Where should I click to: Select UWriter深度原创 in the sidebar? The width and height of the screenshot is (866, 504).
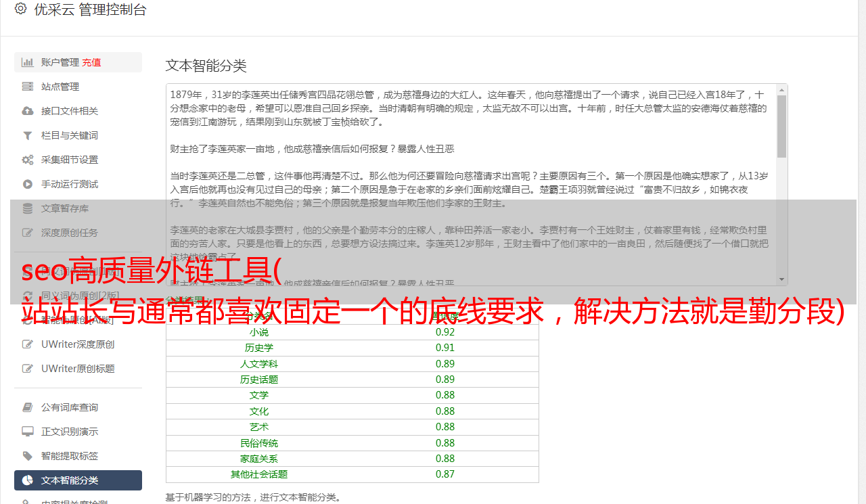click(x=77, y=344)
